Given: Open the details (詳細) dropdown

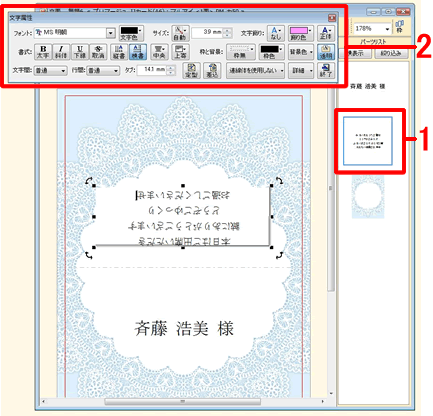Looking at the screenshot, I should (301, 71).
